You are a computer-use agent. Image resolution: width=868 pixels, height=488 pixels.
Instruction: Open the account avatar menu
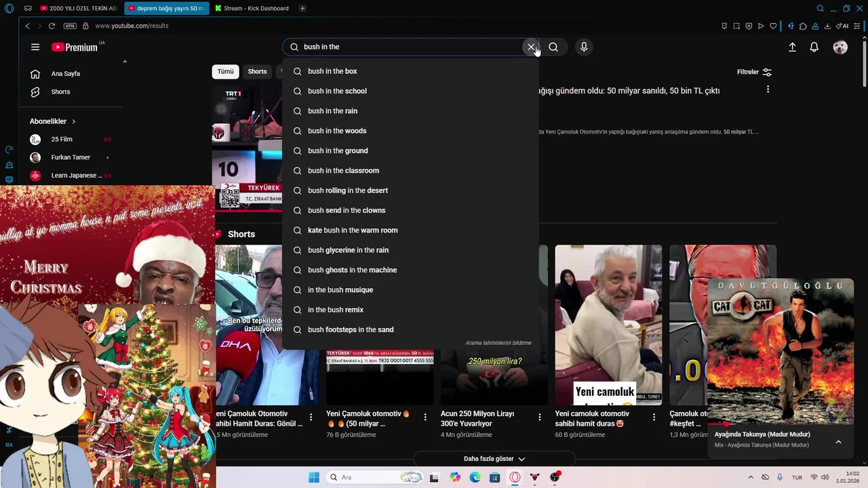[840, 47]
